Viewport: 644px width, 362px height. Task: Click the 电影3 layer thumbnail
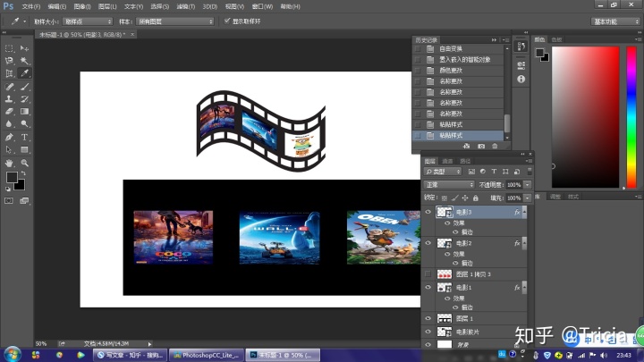click(x=445, y=212)
